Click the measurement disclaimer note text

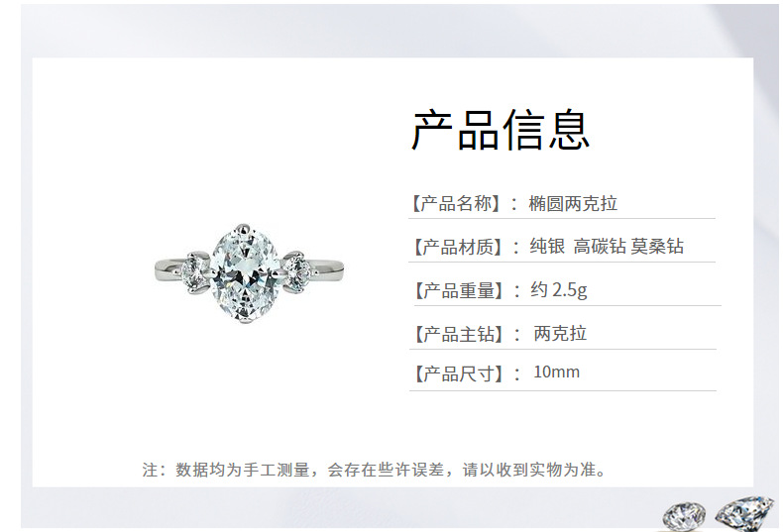(374, 470)
